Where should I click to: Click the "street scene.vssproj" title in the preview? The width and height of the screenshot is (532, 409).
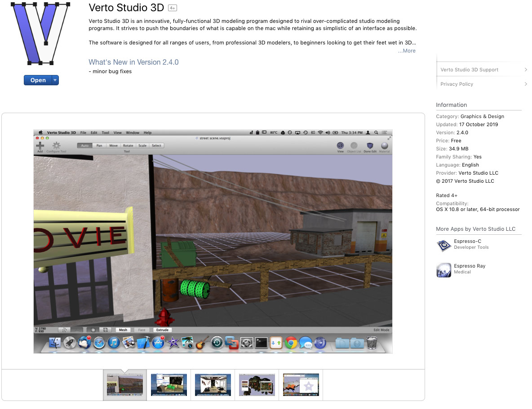pos(215,138)
